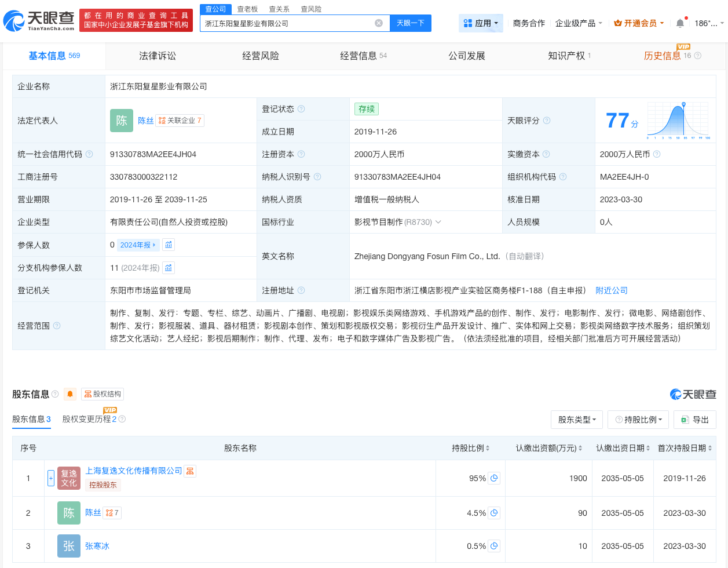The image size is (728, 568).
Task: Click help icon next to 实缴资本 label
Action: (x=546, y=154)
